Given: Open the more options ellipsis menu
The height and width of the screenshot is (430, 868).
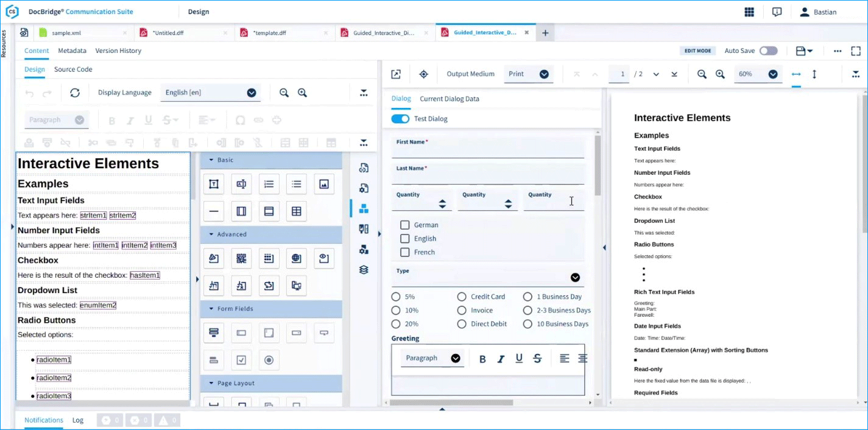Looking at the screenshot, I should [838, 51].
